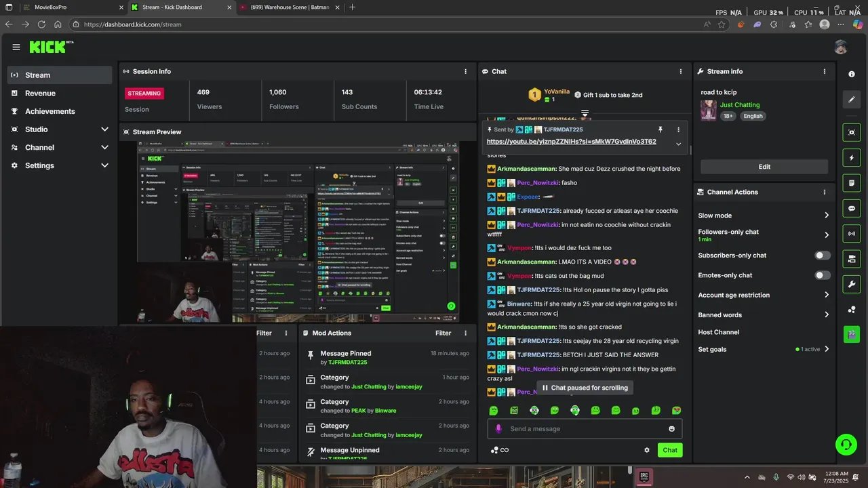Click the Stream Preview video thumbnail

298,232
